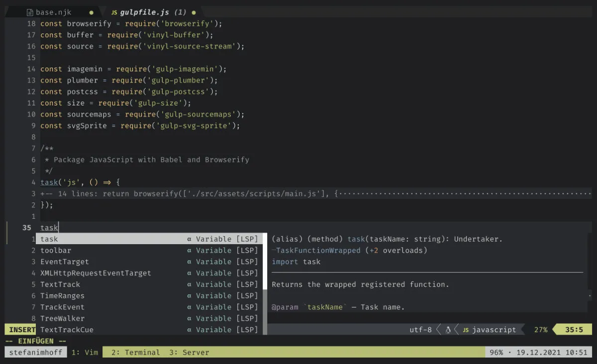Click the alpha kind icon next to toolbar
Image resolution: width=597 pixels, height=364 pixels.
189,251
